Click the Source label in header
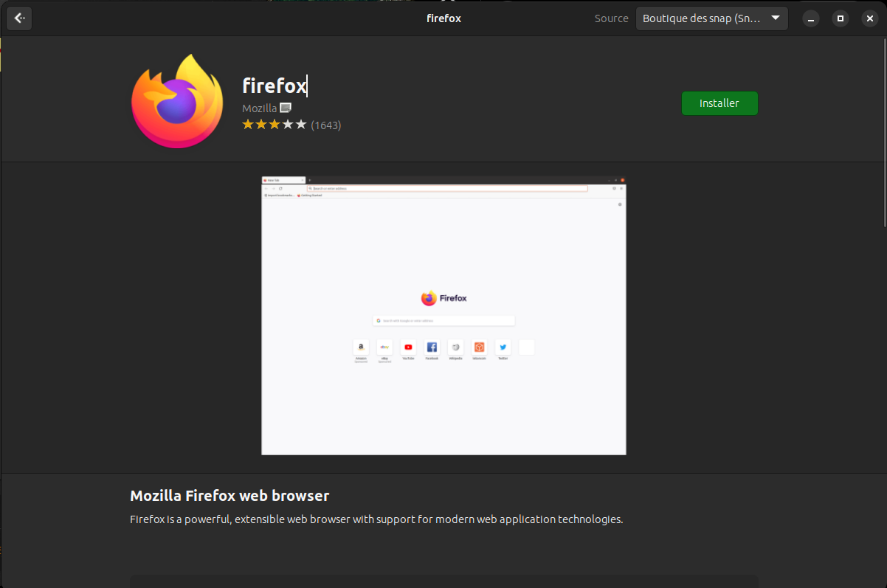This screenshot has width=887, height=588. click(x=612, y=18)
